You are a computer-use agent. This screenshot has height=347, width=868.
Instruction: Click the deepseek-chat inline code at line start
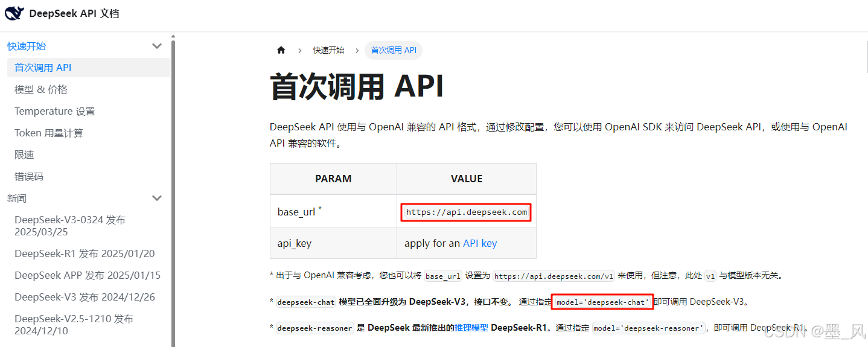pos(305,302)
